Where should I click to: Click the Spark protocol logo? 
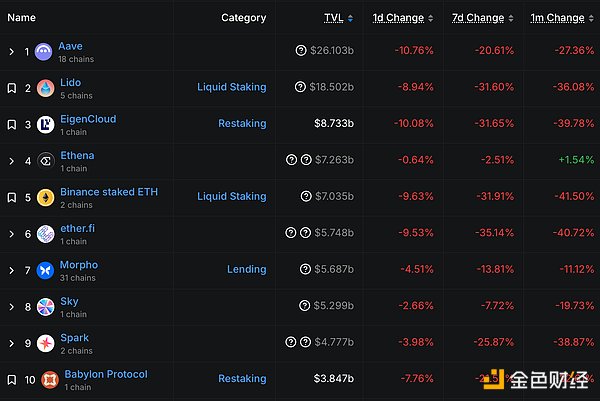[44, 343]
